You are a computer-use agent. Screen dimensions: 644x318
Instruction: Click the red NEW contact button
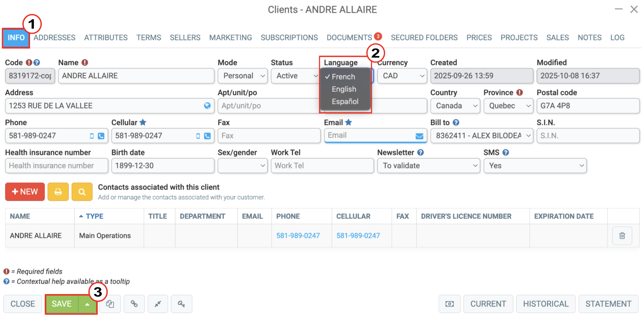click(25, 192)
